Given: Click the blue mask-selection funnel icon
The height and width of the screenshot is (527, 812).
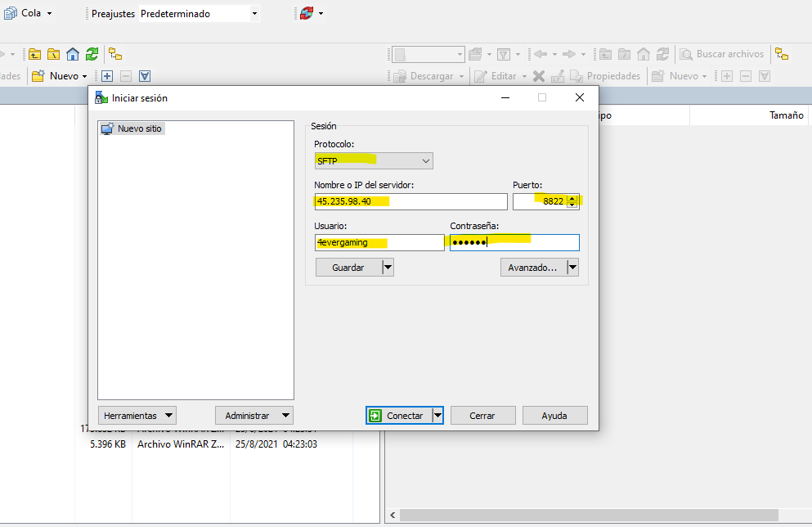Looking at the screenshot, I should coord(145,76).
